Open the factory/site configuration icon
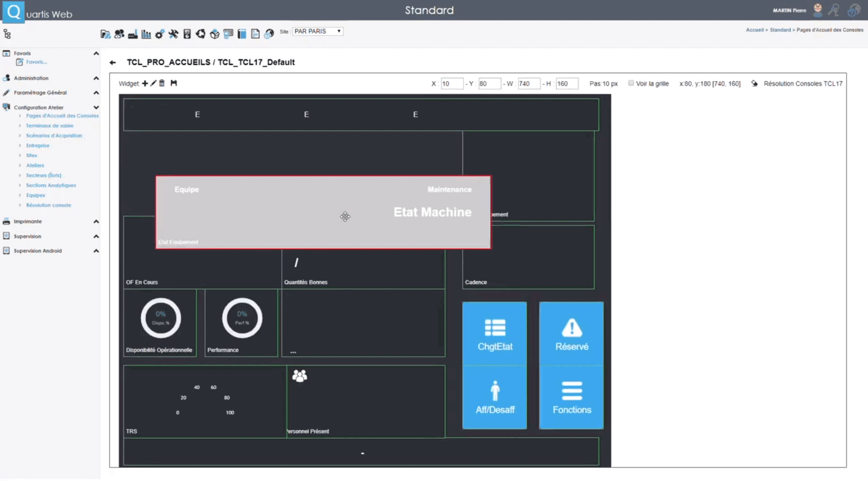The width and height of the screenshot is (868, 488). click(x=132, y=33)
